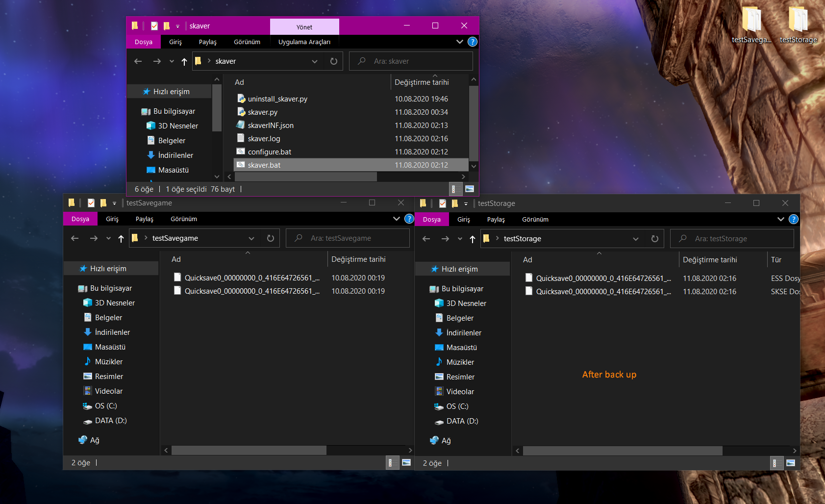The width and height of the screenshot is (825, 504).
Task: Select İndirilenler in the testSavegame sidebar
Action: tap(112, 332)
